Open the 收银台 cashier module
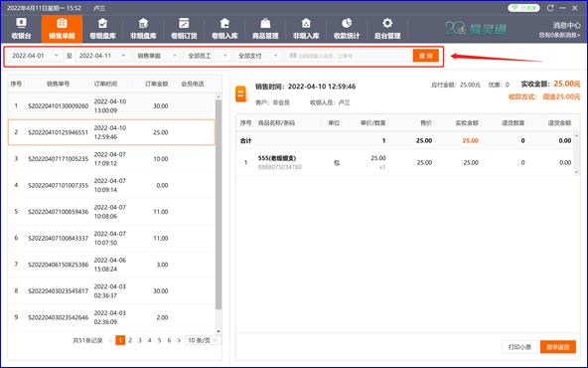This screenshot has width=588, height=368. point(21,29)
